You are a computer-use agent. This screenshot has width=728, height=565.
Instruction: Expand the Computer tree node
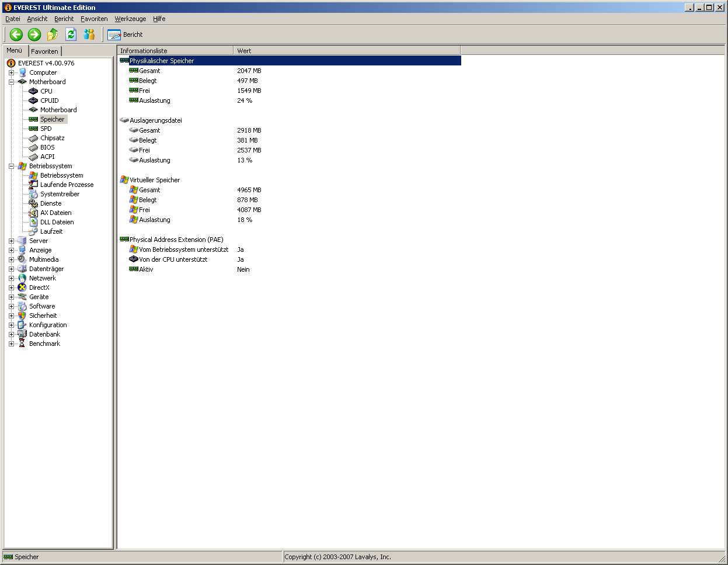pyautogui.click(x=11, y=72)
